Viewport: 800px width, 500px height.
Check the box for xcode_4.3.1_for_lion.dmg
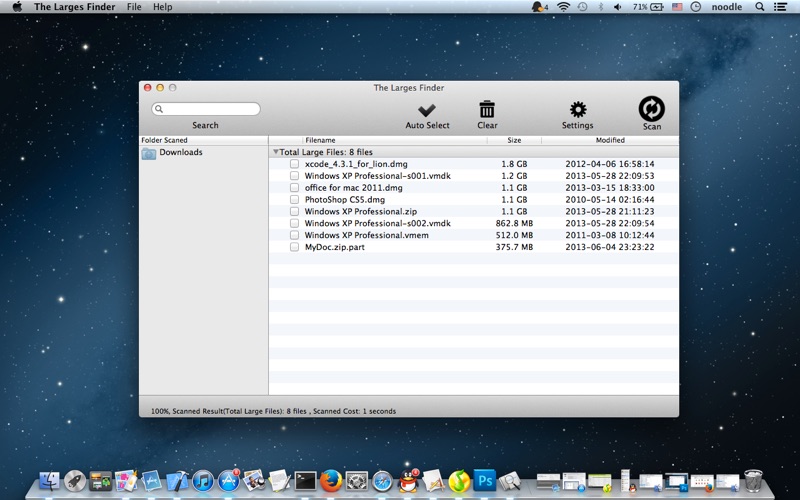(294, 164)
